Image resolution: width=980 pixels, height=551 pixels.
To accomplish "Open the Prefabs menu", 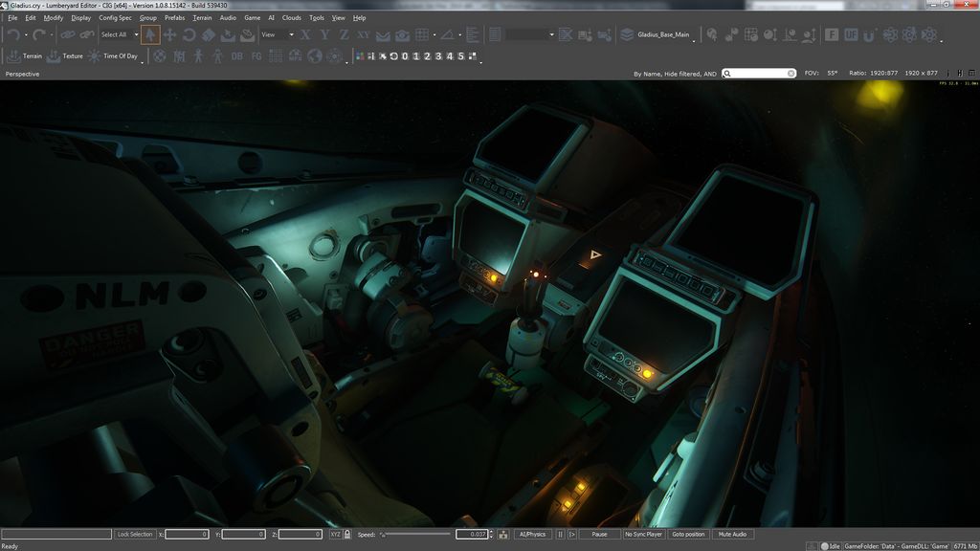I will pyautogui.click(x=174, y=17).
